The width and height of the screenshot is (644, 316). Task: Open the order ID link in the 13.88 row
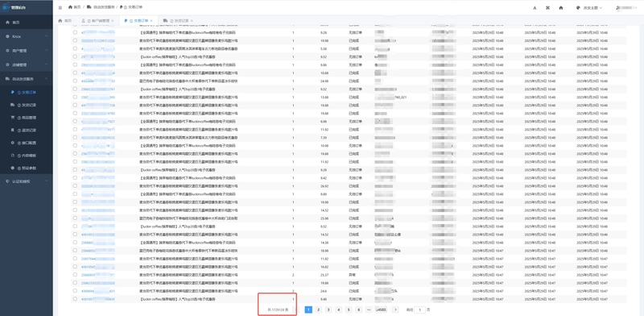click(98, 97)
